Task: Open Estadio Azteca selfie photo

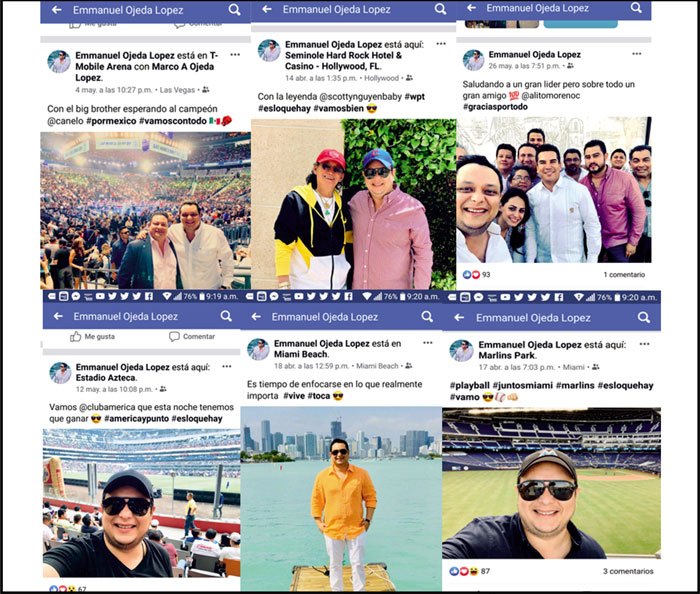Action: (x=142, y=503)
